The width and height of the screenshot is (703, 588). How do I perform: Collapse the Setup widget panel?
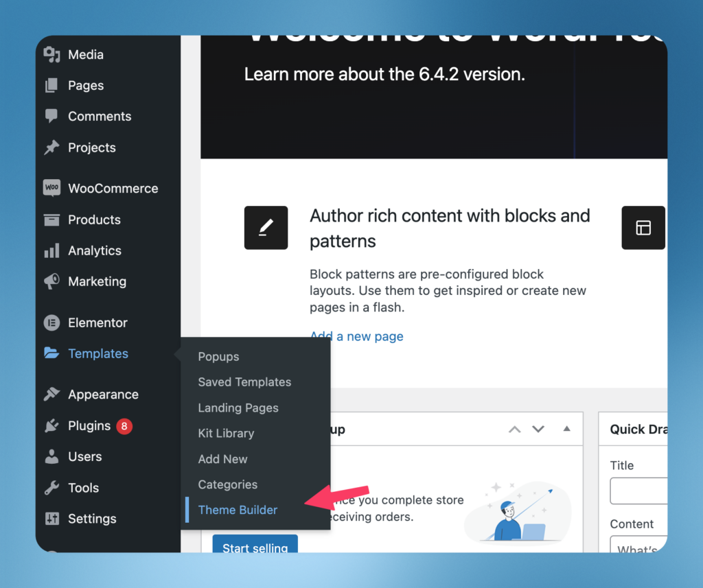tap(566, 429)
